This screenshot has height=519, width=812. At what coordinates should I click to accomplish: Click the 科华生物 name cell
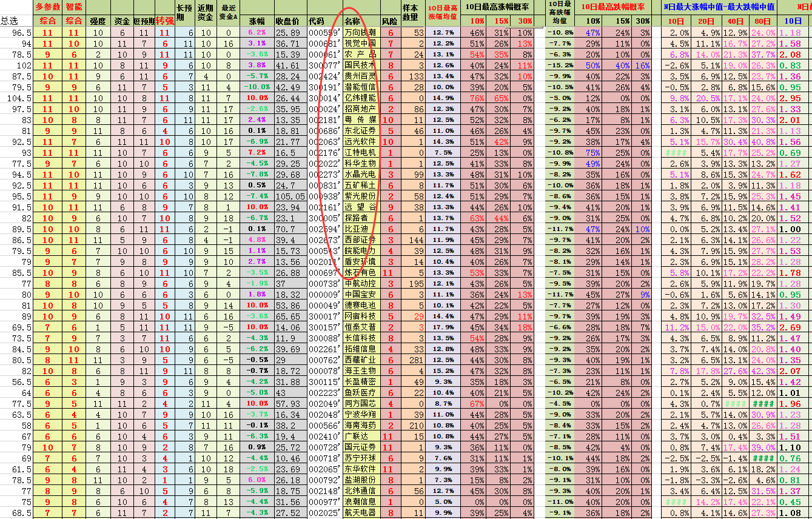pos(361,163)
